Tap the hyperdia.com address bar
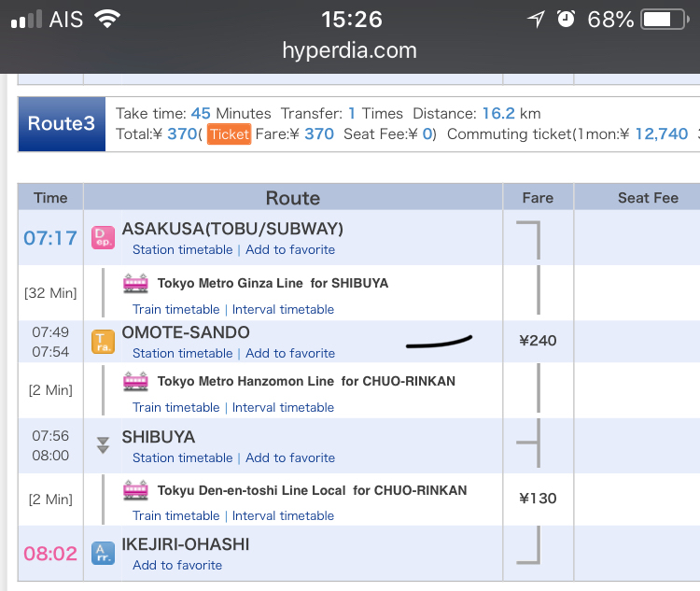Screen dimensions: 700x591 point(350,50)
